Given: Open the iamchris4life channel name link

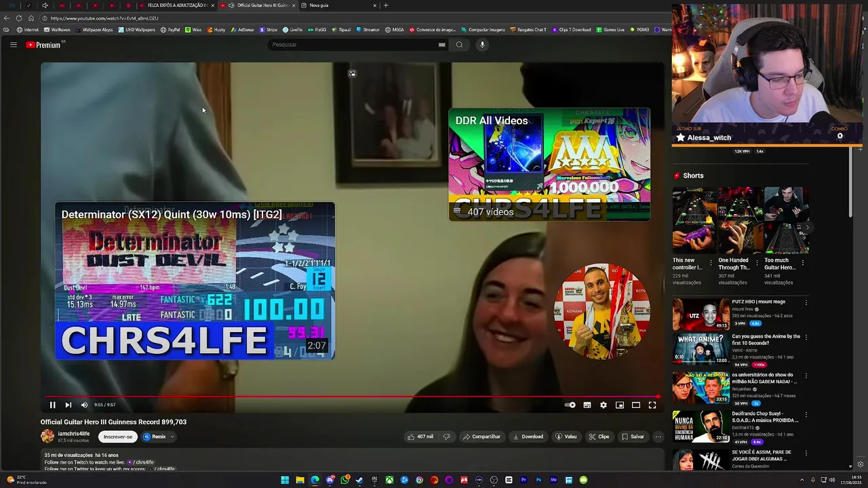Looking at the screenshot, I should click(74, 434).
